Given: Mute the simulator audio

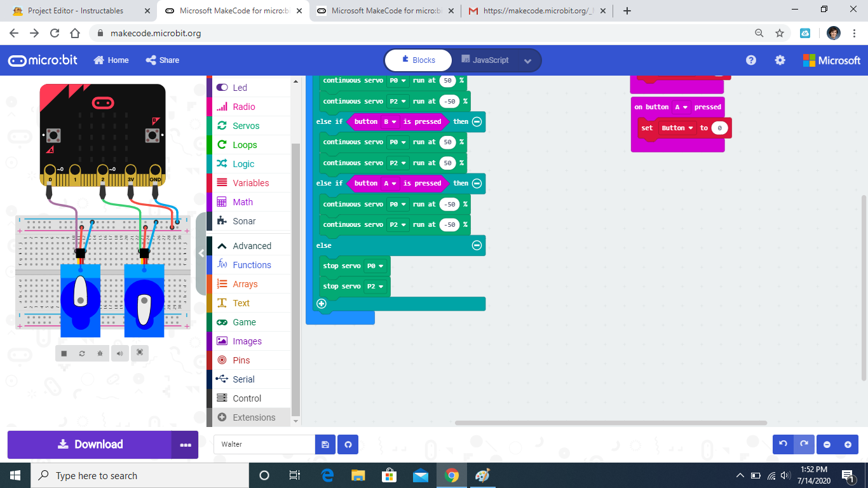Looking at the screenshot, I should coord(119,353).
